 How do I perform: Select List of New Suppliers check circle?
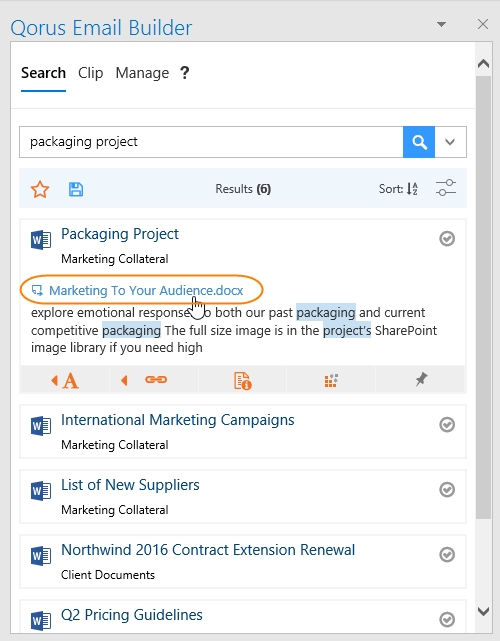click(447, 489)
